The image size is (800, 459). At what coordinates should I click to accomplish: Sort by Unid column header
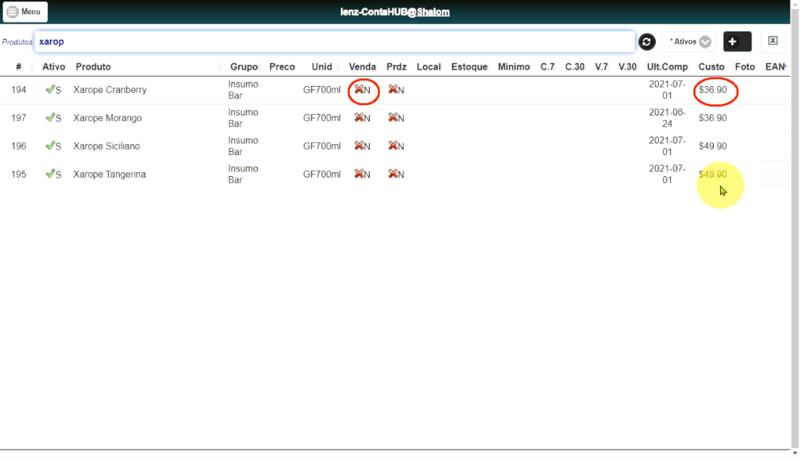coord(322,67)
